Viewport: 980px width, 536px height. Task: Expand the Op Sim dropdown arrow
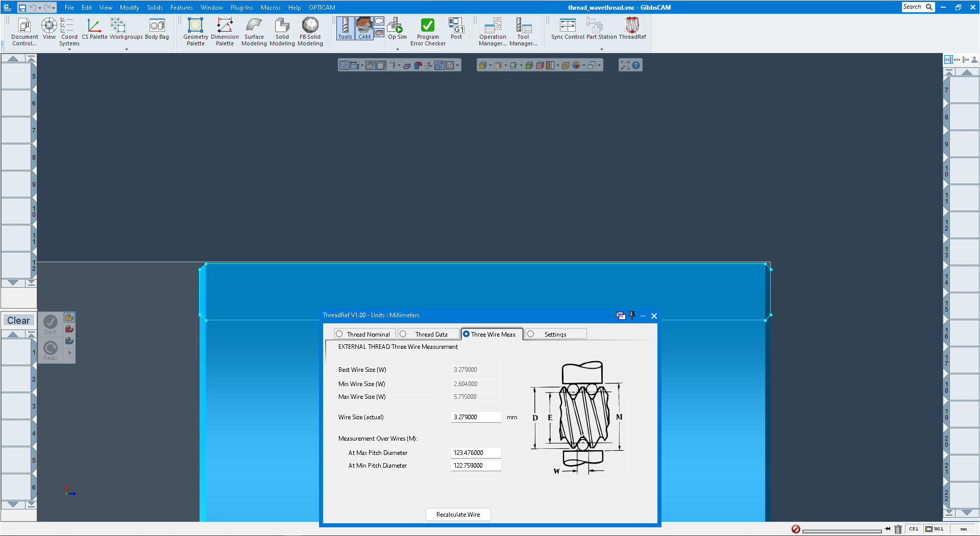click(397, 49)
